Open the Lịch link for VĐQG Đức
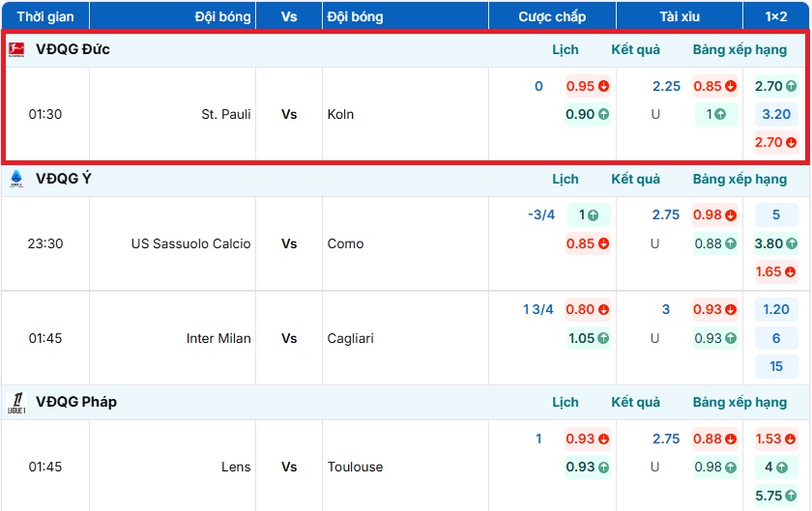Screen dimensions: 812x511 tap(565, 49)
